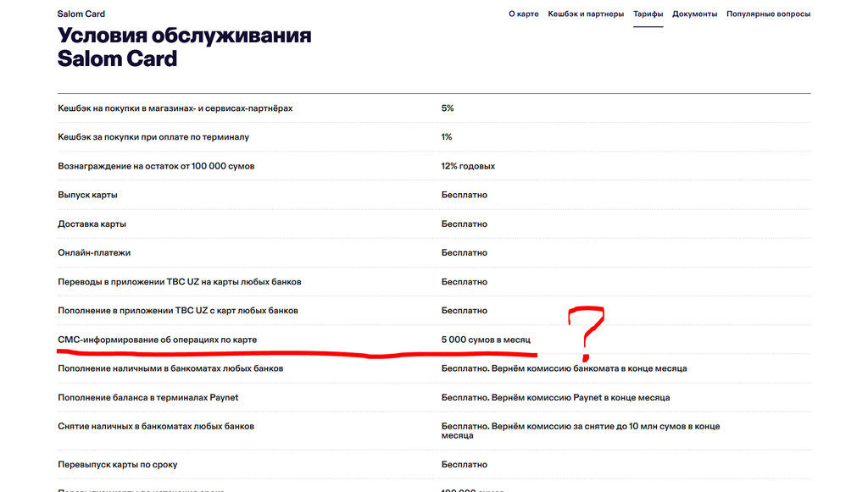Viewport: 868px width, 492px height.
Task: Click the 'Salom Card' title at top left
Action: click(x=81, y=14)
